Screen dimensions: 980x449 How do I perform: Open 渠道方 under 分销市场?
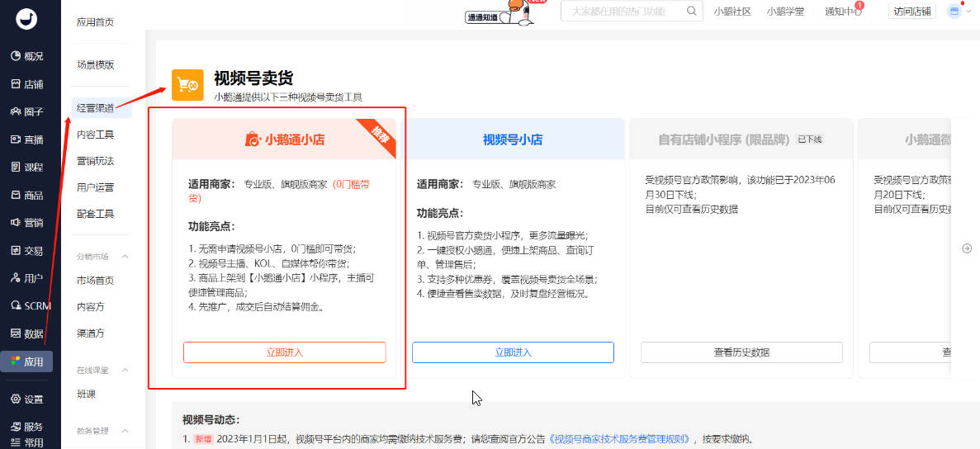tap(90, 333)
